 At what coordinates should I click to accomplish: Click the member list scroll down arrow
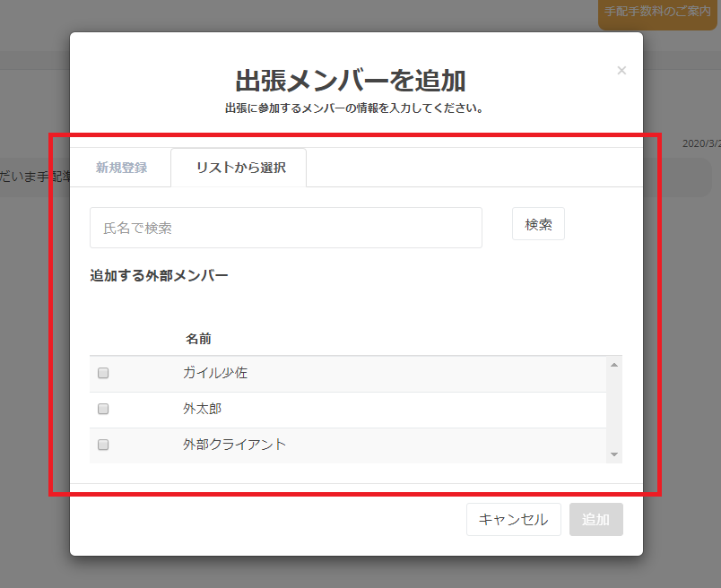(614, 454)
